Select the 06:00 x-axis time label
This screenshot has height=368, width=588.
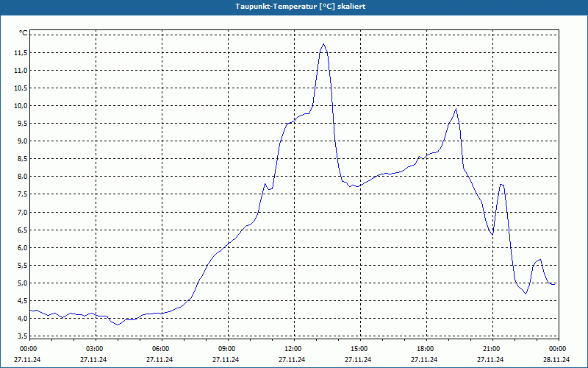pos(161,349)
